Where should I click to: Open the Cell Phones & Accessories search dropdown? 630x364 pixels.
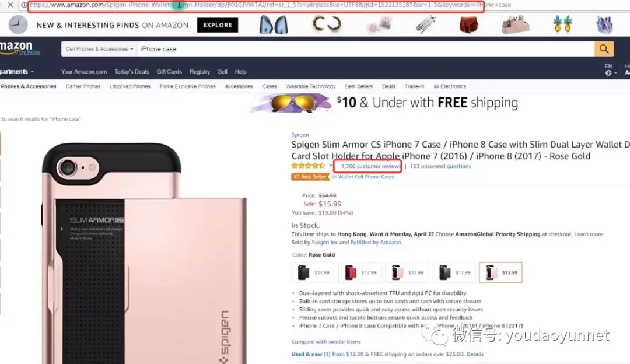point(99,49)
